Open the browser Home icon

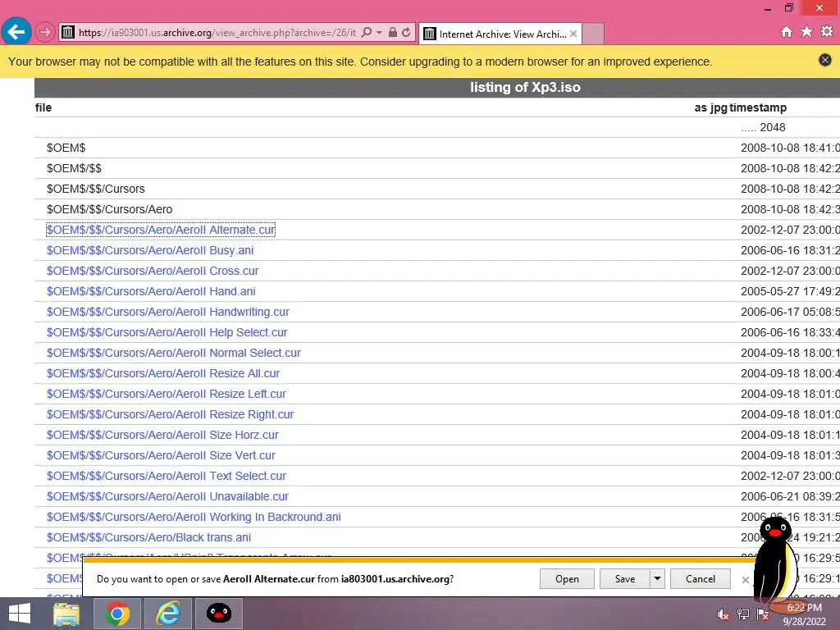[x=787, y=32]
